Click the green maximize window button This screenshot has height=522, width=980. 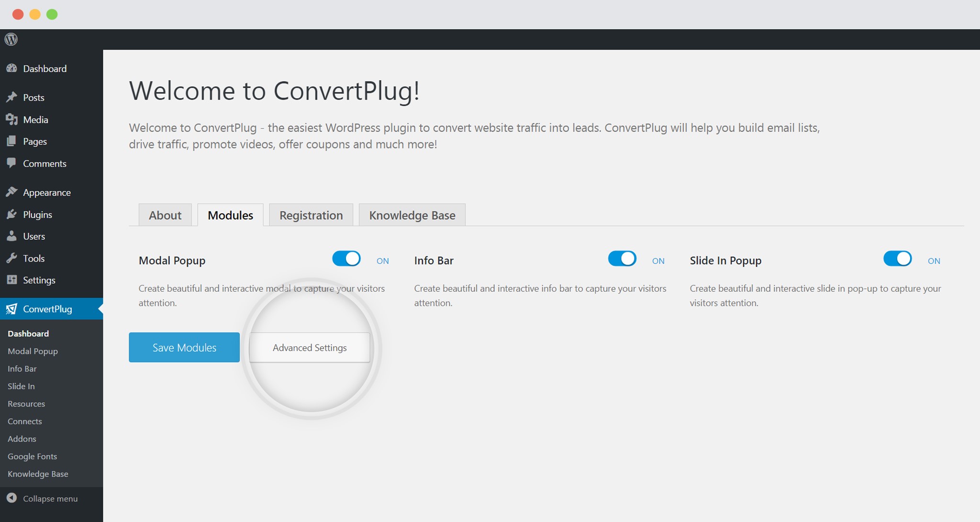[x=52, y=14]
